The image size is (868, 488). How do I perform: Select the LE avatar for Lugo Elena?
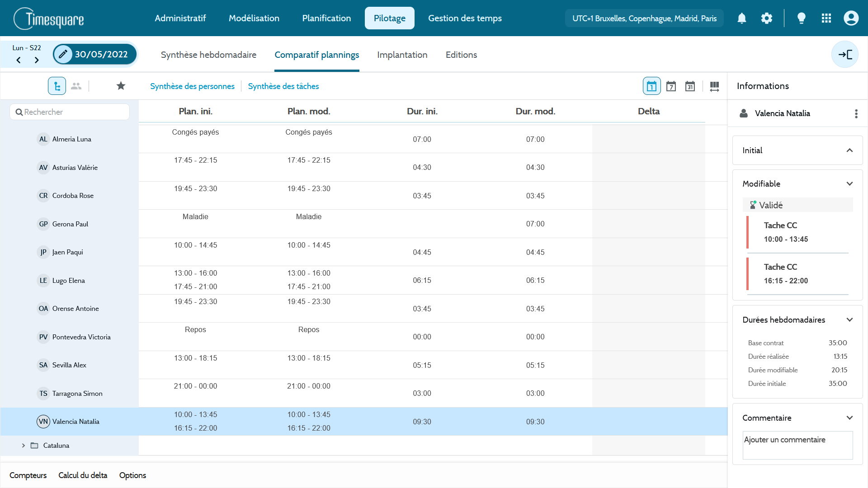coord(43,281)
